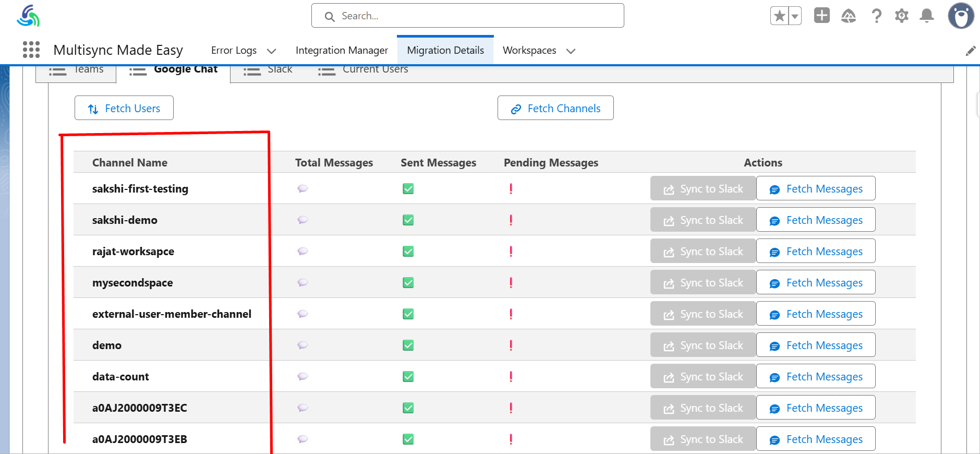Expand the Error Logs tab chevron
This screenshot has width=980, height=454.
coord(271,51)
